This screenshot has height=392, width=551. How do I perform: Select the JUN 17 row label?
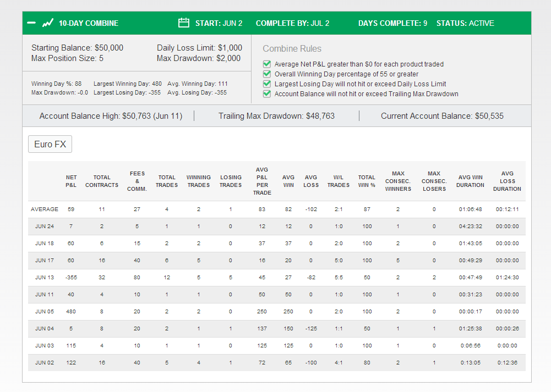(x=45, y=261)
